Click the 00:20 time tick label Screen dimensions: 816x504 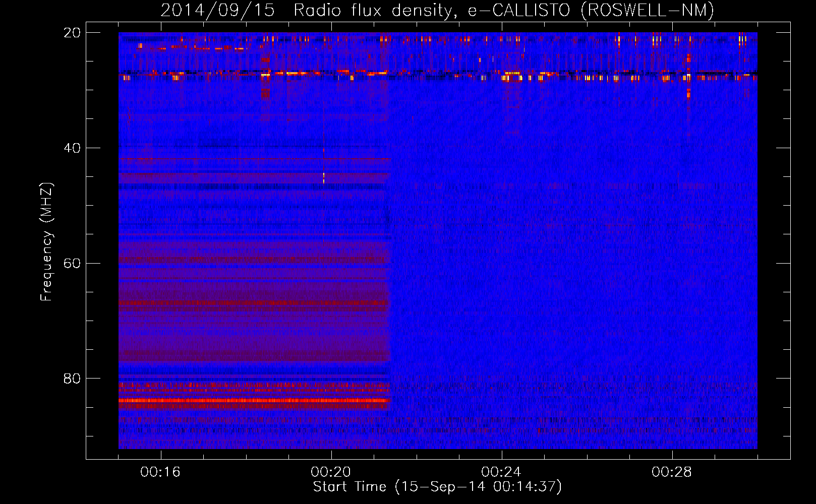point(331,472)
